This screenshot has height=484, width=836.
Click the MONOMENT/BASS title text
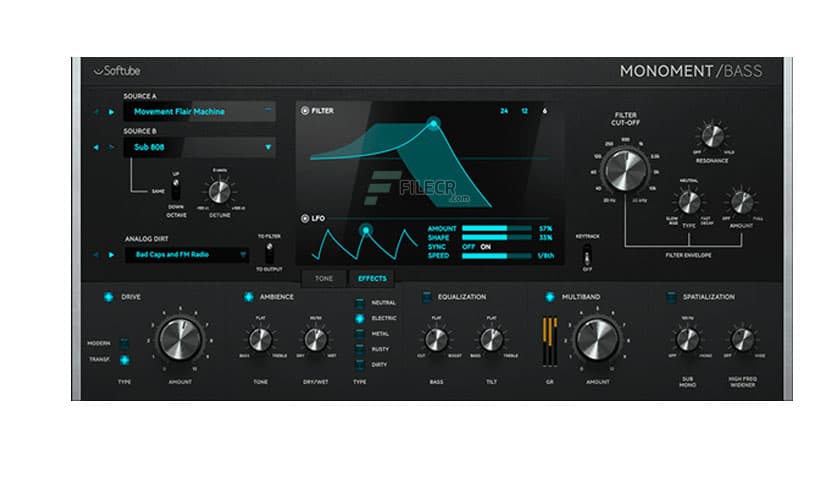691,71
